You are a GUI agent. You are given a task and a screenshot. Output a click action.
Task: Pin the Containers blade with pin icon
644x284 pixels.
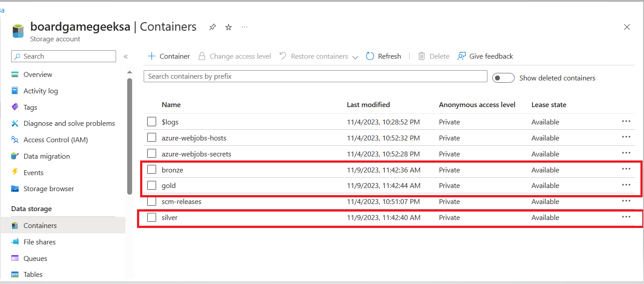point(213,27)
